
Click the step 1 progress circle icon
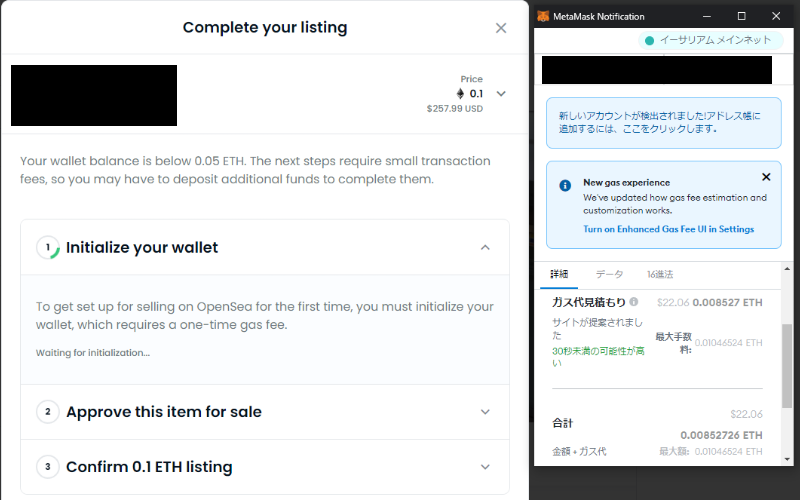(48, 247)
